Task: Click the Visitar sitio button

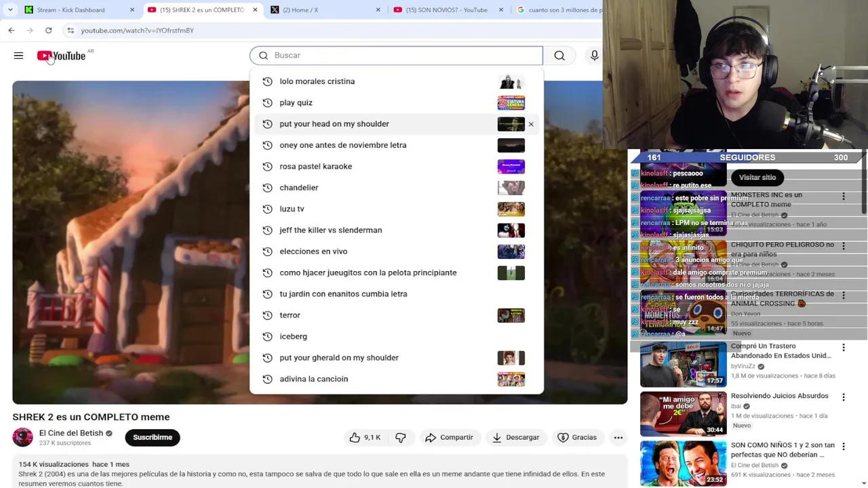Action: pos(757,178)
